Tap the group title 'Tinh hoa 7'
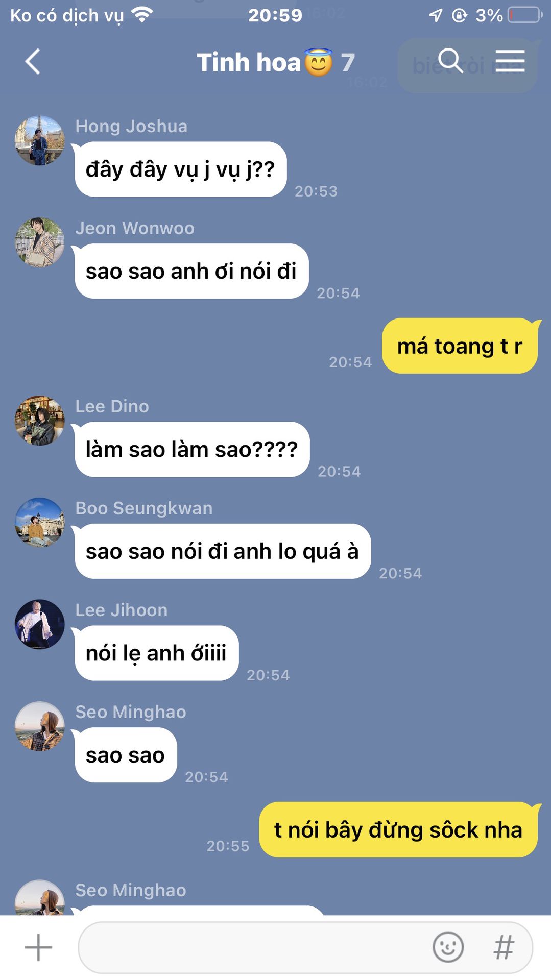The height and width of the screenshot is (980, 551). tap(276, 62)
